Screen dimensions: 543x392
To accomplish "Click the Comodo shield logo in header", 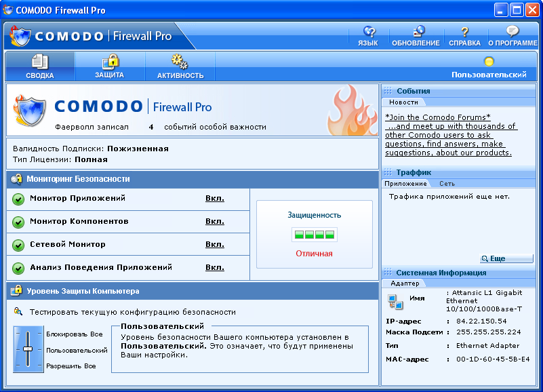I will (20, 36).
